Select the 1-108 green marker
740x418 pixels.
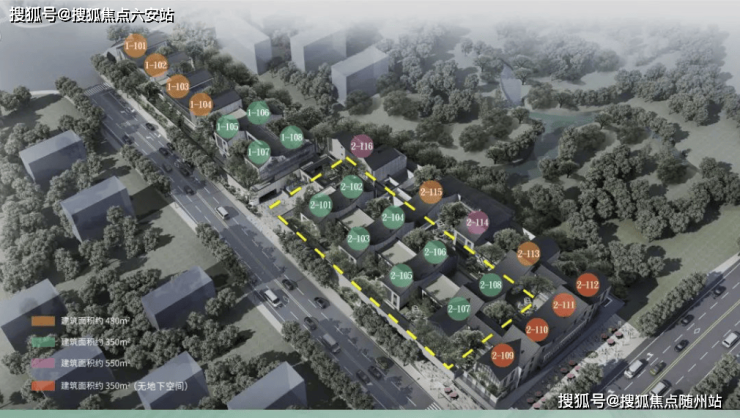point(292,137)
